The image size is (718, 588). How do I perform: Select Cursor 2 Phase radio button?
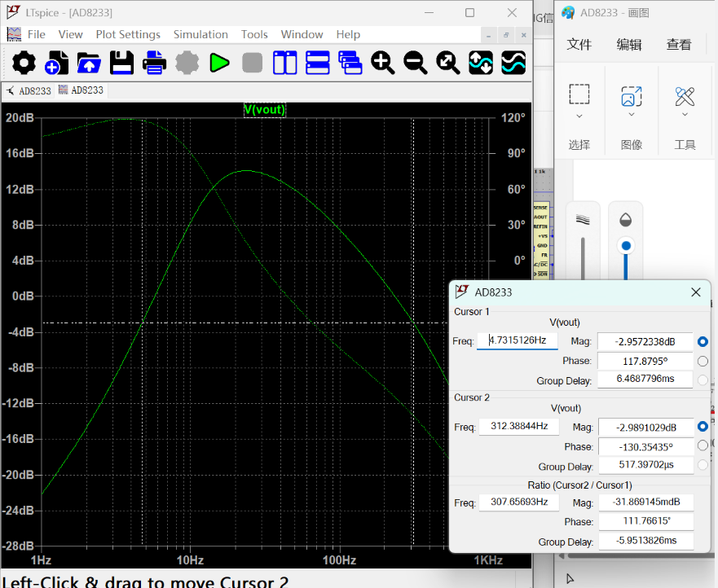tap(703, 445)
